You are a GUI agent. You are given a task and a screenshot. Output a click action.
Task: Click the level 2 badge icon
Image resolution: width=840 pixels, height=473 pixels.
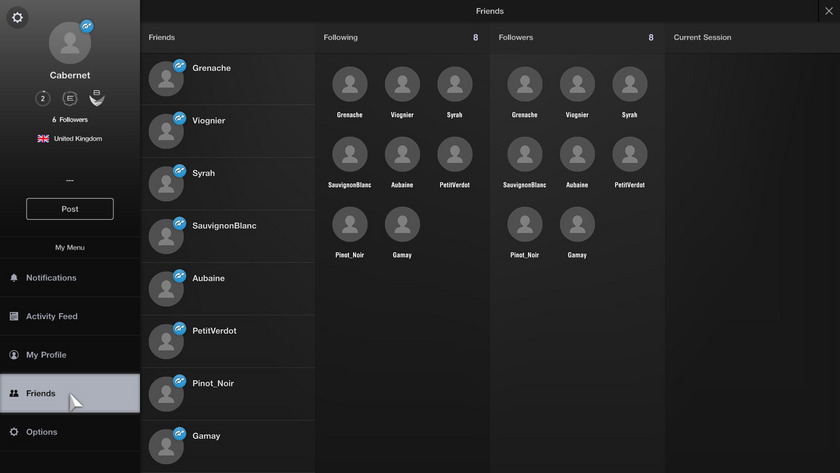43,98
